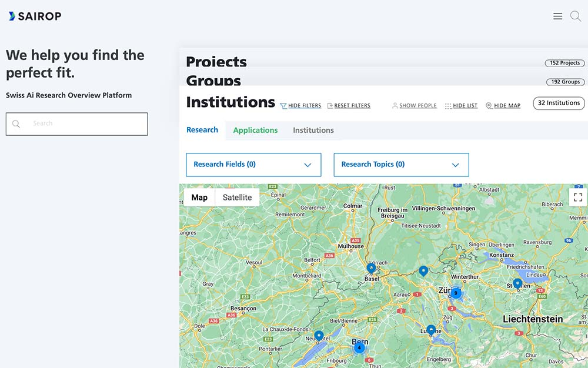Screen dimensions: 588x368
Task: Expand the Projects section heading
Action: pos(216,62)
